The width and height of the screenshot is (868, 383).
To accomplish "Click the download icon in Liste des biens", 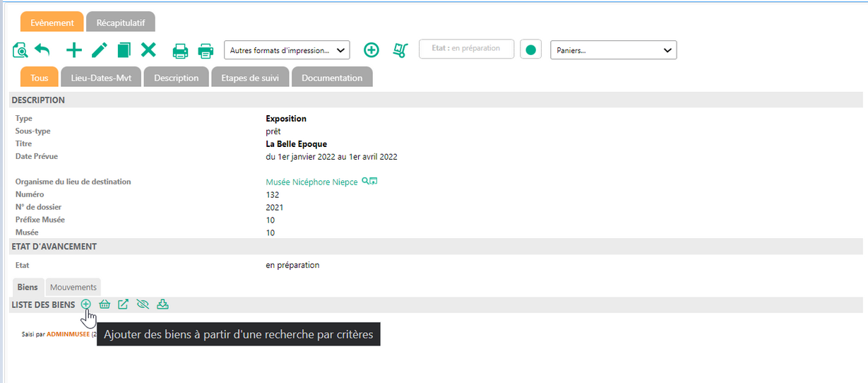I will [x=162, y=304].
